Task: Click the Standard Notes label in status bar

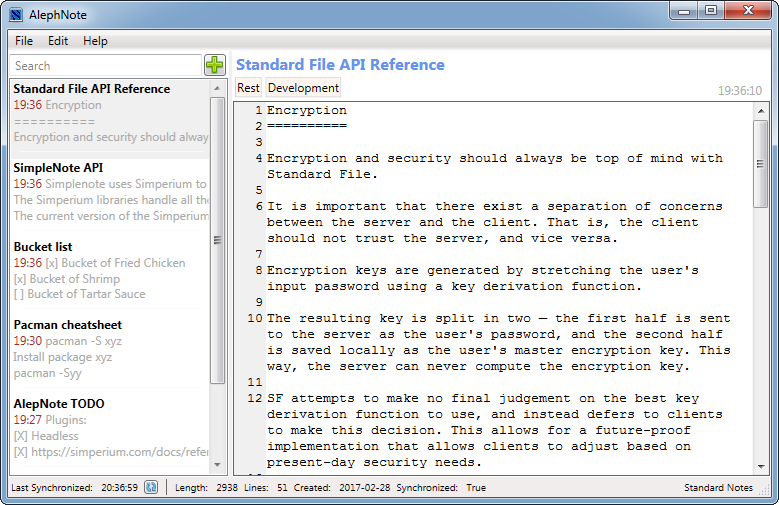Action: coord(718,487)
